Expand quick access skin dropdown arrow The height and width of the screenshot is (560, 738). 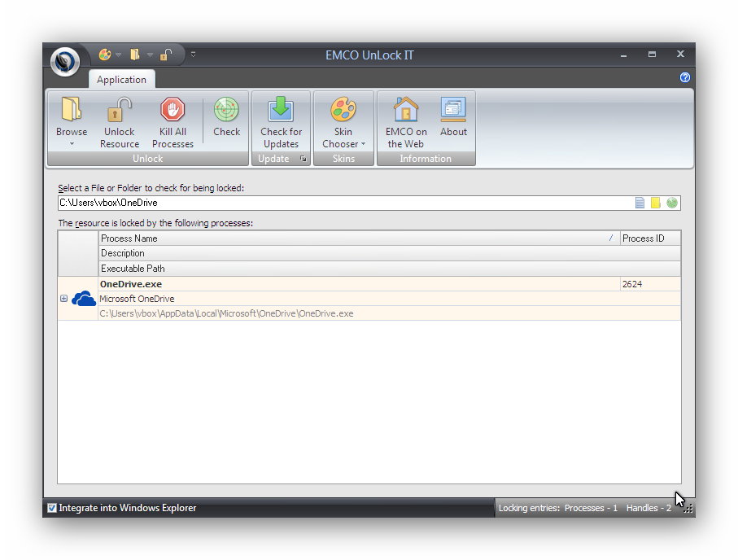point(119,55)
